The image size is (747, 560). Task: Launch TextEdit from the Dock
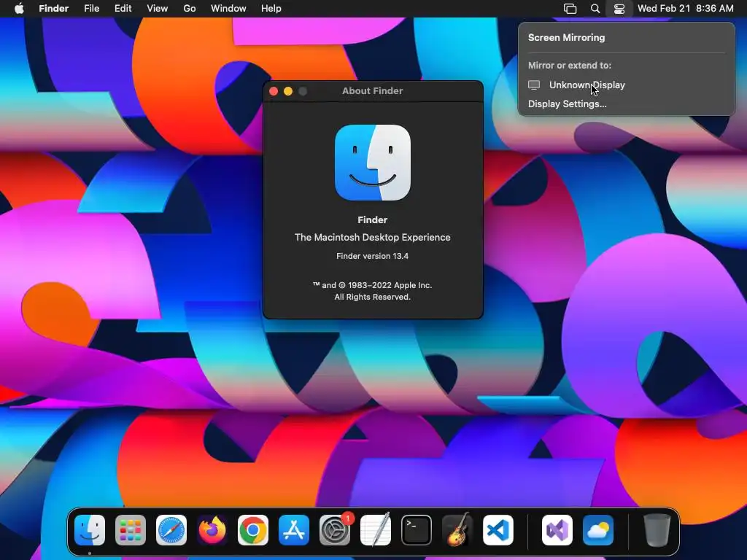(376, 530)
